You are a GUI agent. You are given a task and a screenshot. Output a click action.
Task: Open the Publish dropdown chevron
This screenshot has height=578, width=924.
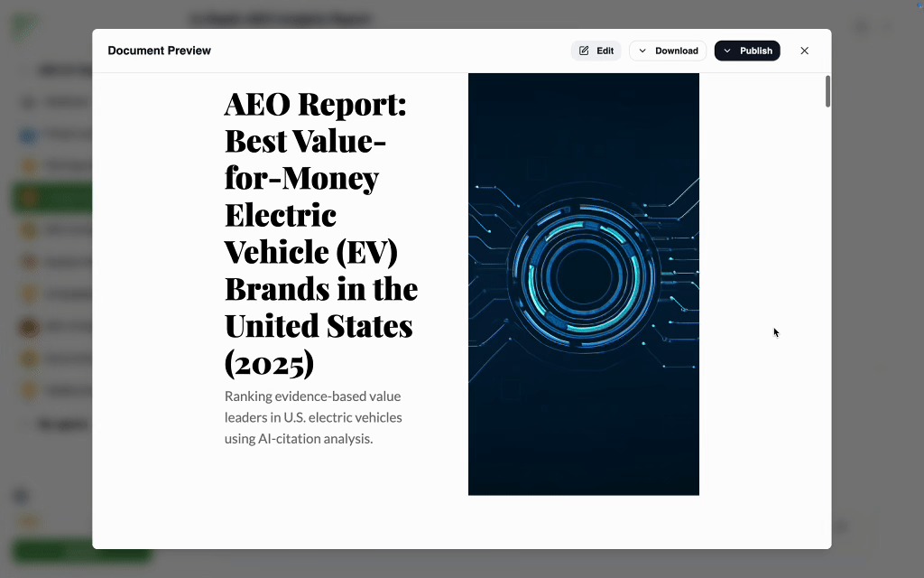point(727,51)
